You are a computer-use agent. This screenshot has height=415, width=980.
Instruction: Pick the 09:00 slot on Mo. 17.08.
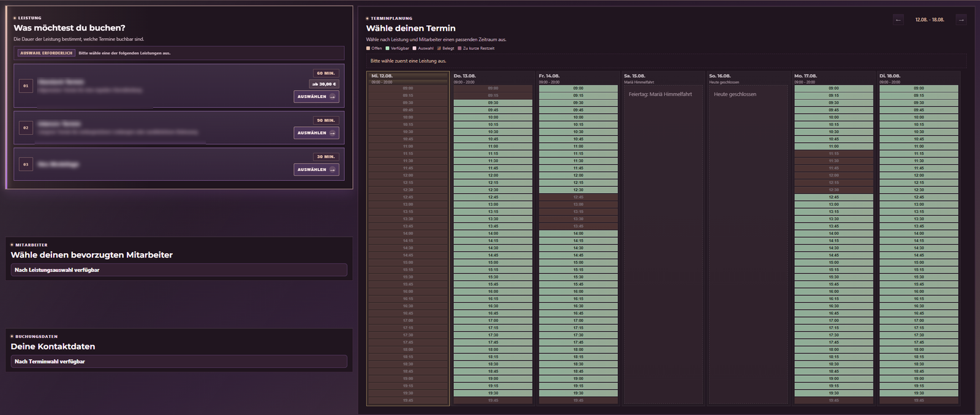point(834,88)
